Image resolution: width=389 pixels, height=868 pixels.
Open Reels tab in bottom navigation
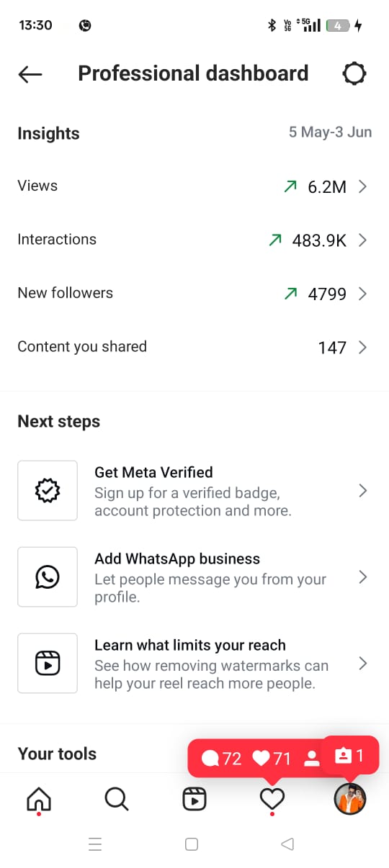tap(194, 799)
